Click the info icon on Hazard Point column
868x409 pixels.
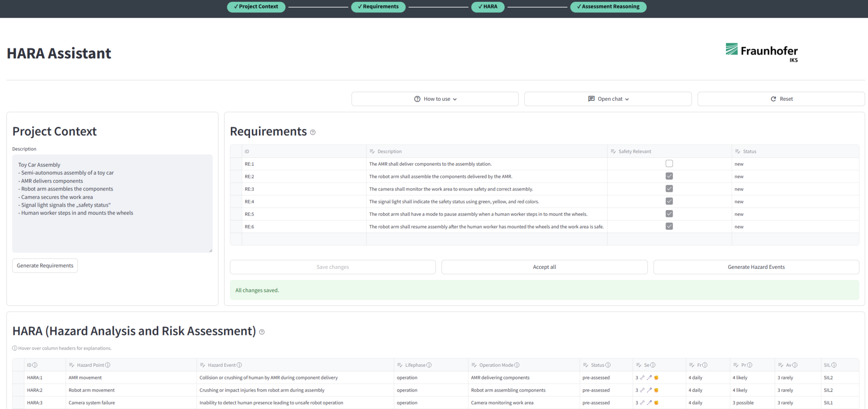[108, 365]
